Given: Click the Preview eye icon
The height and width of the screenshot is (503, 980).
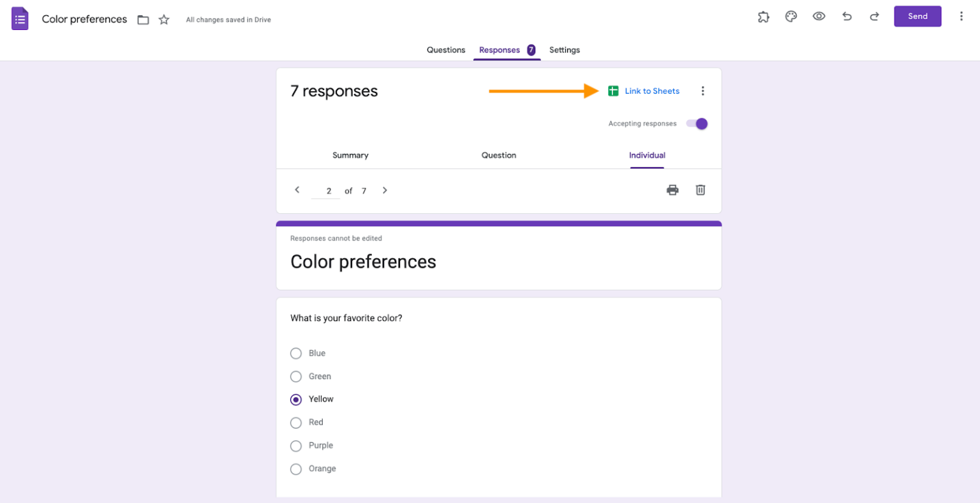Looking at the screenshot, I should pos(819,17).
